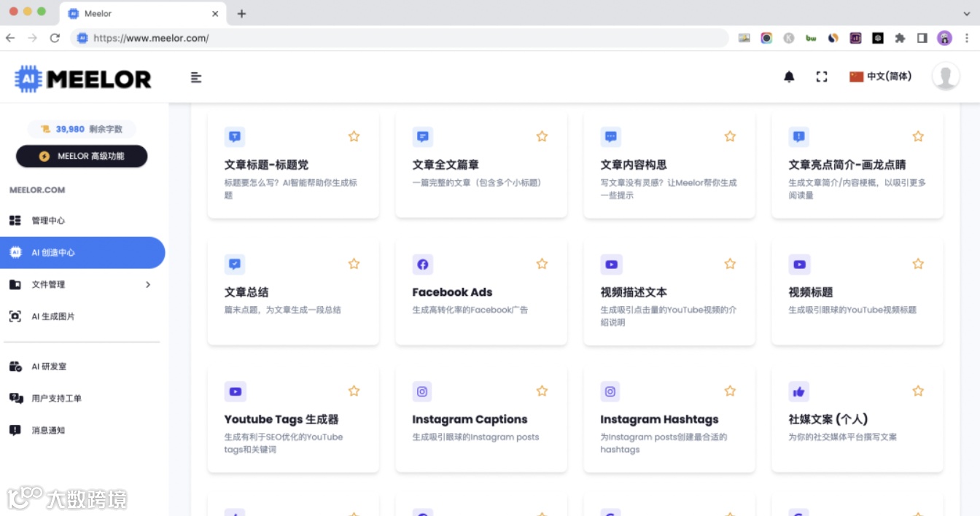980x516 pixels.
Task: Click the 消息通知 alert icon
Action: tap(15, 431)
